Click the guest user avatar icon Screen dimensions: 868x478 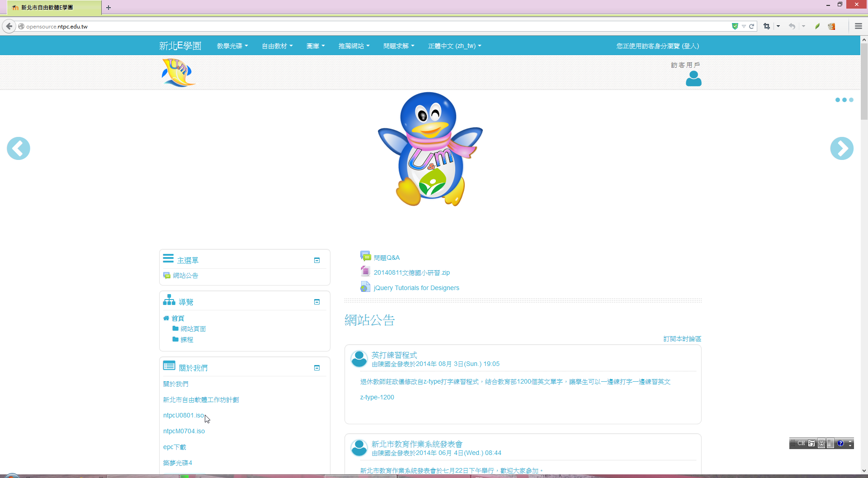pos(693,79)
